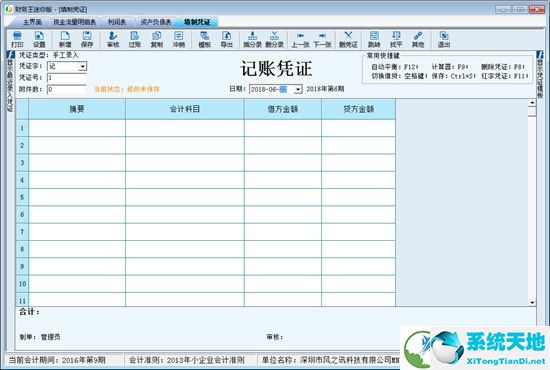This screenshot has height=370, width=550.
Task: Click inside the date field 2018-06
Action: [x=271, y=89]
